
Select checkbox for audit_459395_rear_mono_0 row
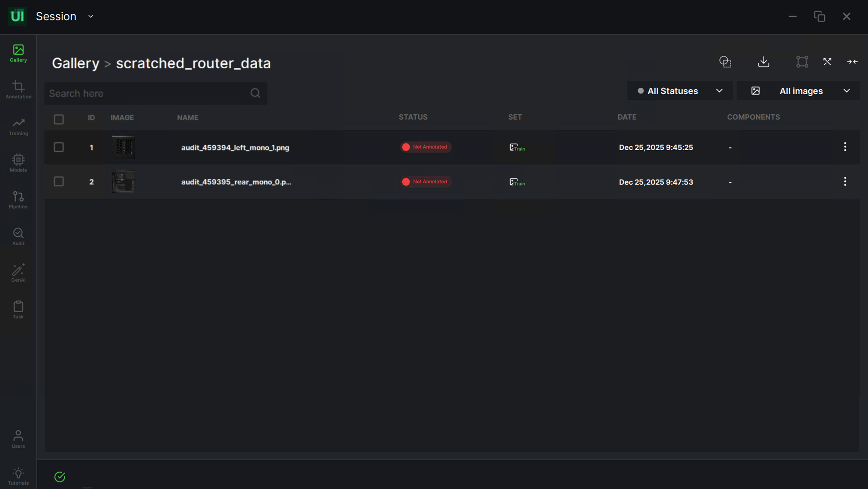pyautogui.click(x=59, y=182)
